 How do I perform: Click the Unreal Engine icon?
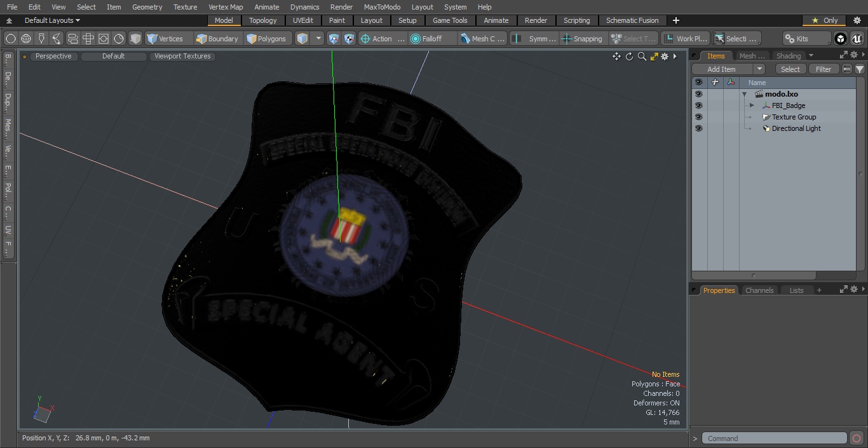pyautogui.click(x=857, y=39)
